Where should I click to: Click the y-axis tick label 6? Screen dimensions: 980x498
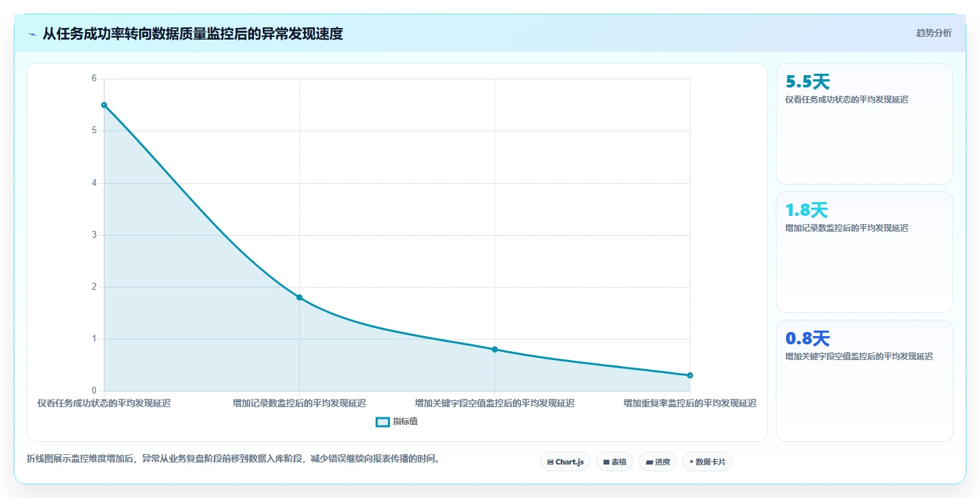[94, 79]
